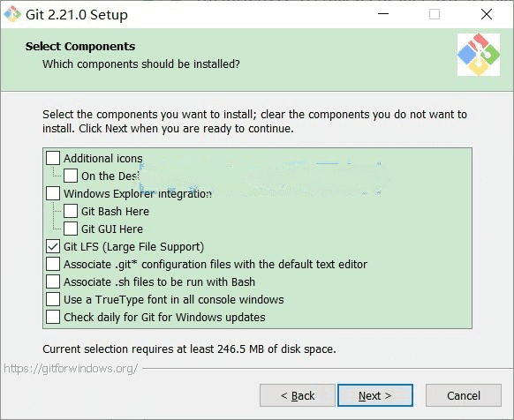
Task: Click the 'Git Bash Here' label
Action: click(x=115, y=211)
